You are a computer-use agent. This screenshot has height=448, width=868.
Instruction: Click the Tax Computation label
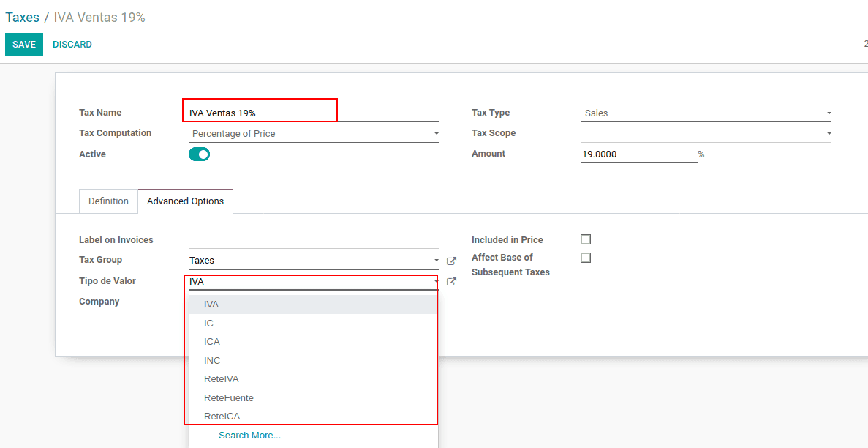tap(115, 133)
